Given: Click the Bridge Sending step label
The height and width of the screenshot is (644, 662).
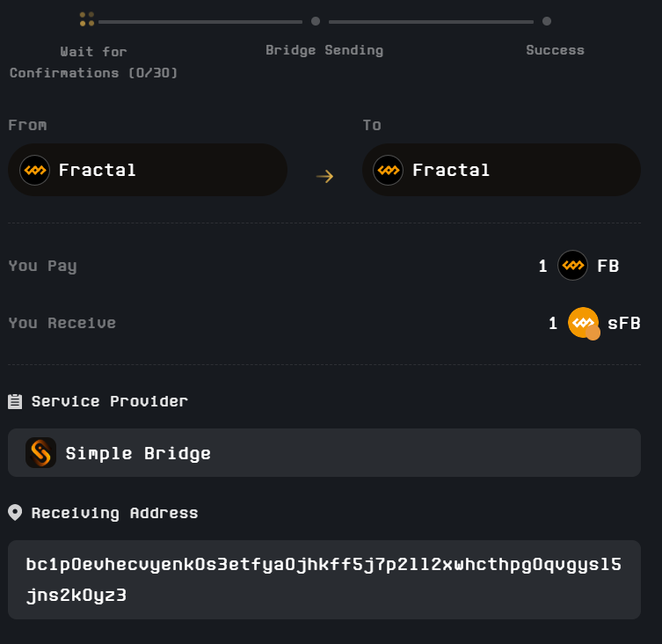Looking at the screenshot, I should (324, 50).
